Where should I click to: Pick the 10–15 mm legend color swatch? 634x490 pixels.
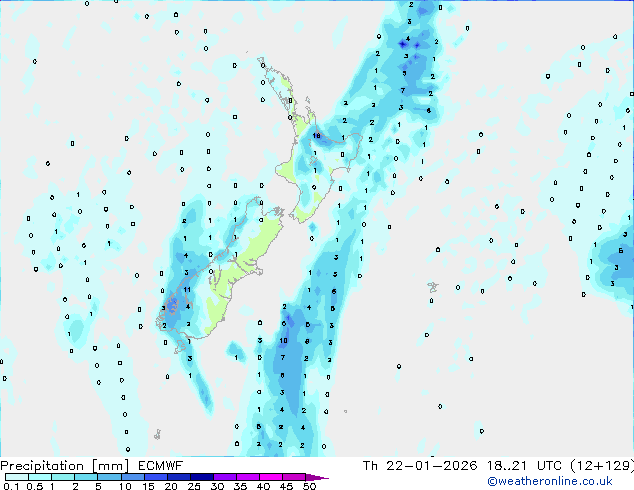click(132, 477)
